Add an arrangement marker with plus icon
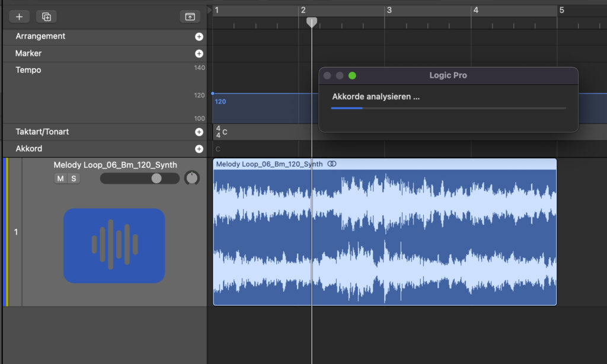This screenshot has width=607, height=364. coord(199,37)
